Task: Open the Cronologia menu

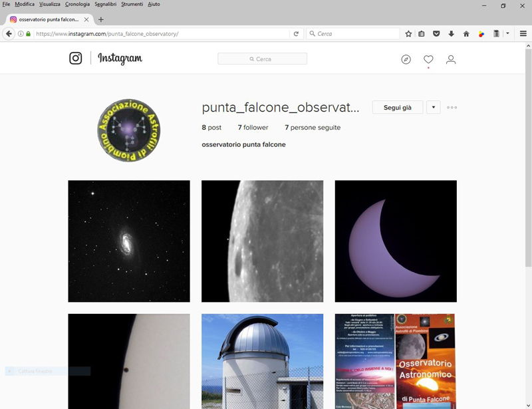Action: pos(77,5)
